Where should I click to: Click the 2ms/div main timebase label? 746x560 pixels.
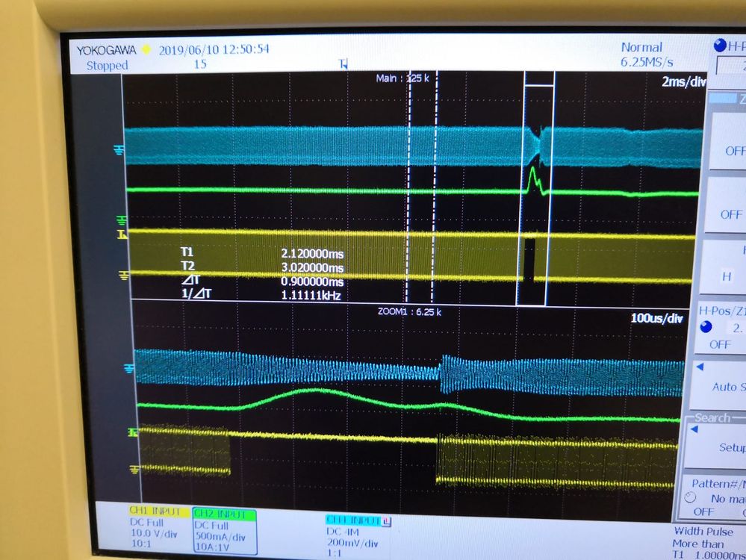(684, 82)
